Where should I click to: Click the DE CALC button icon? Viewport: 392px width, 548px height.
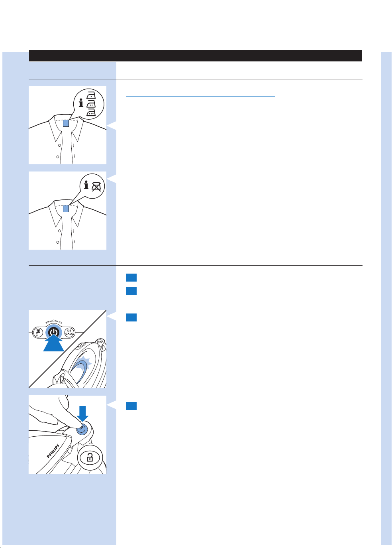[x=69, y=332]
